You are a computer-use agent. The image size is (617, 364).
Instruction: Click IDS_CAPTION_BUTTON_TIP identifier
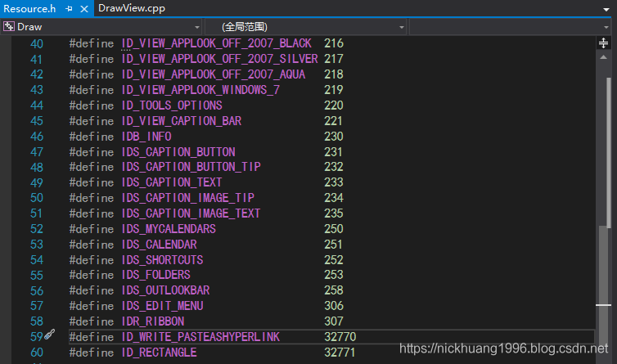[191, 167]
